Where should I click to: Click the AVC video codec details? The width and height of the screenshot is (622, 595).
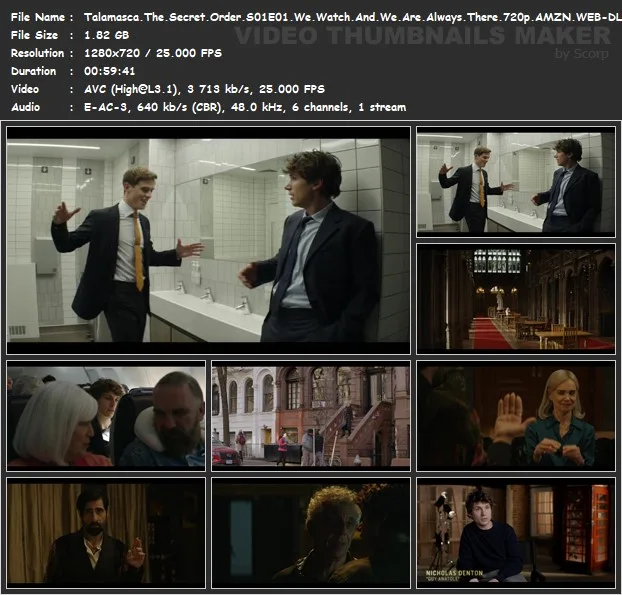coord(197,89)
